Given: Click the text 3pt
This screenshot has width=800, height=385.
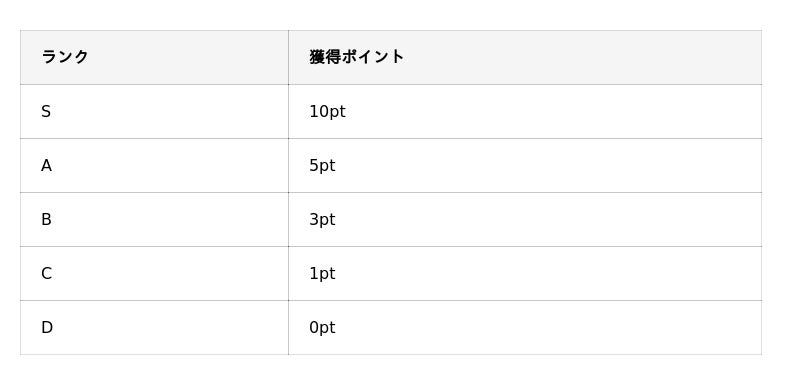Looking at the screenshot, I should (322, 220).
